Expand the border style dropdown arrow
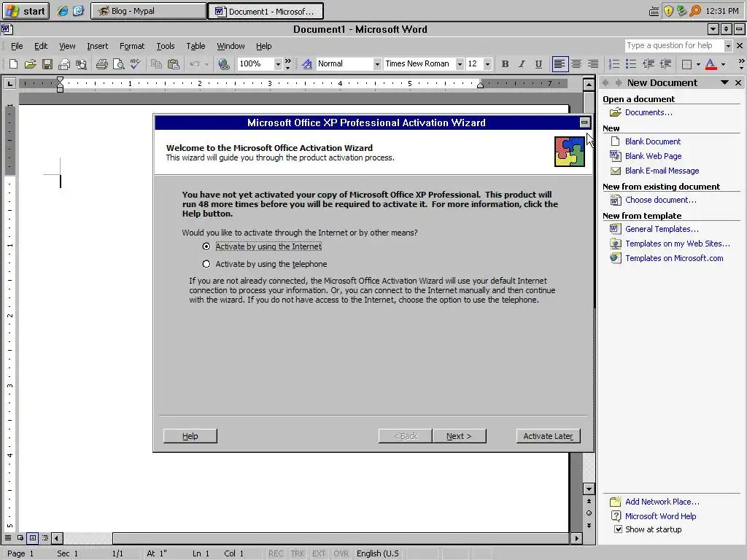This screenshot has width=747, height=560. coord(698,64)
